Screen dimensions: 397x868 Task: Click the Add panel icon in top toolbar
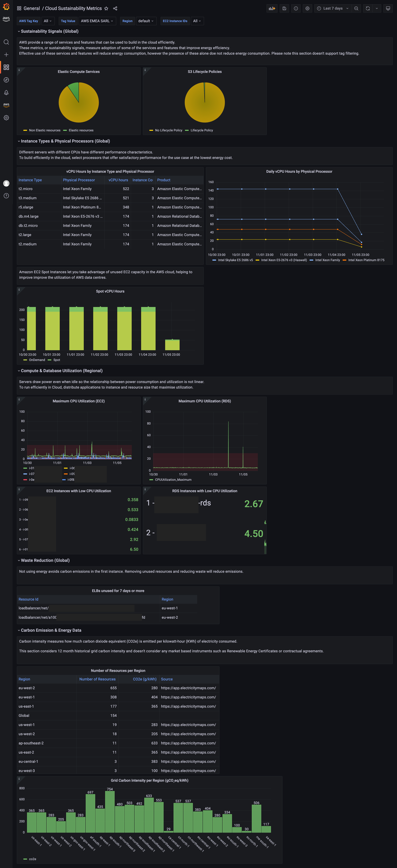(x=272, y=8)
